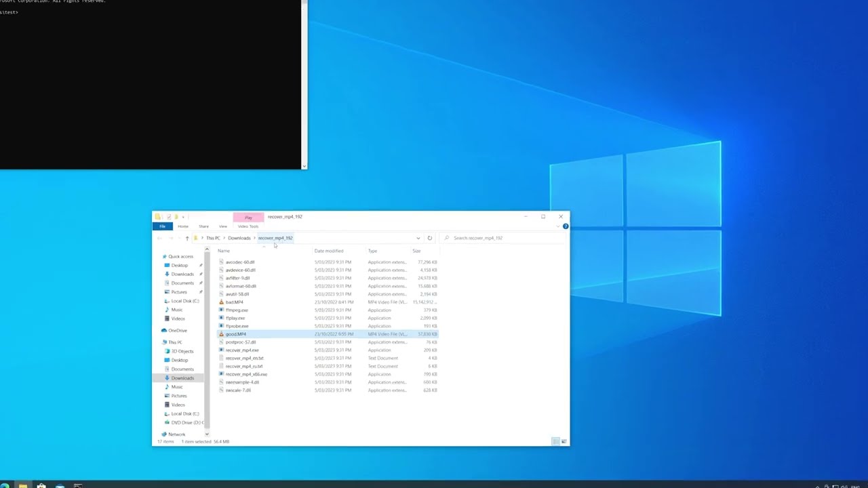Open Quick access in the navigation pane

180,257
